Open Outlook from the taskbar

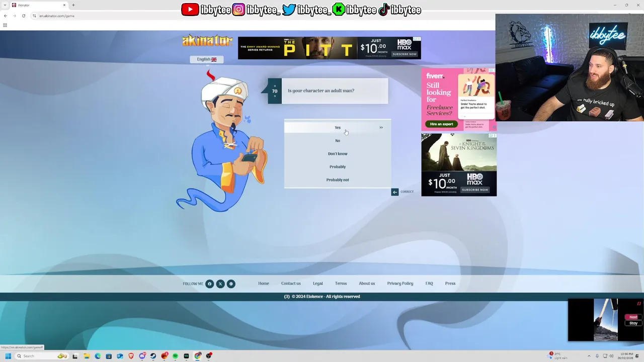pyautogui.click(x=120, y=356)
